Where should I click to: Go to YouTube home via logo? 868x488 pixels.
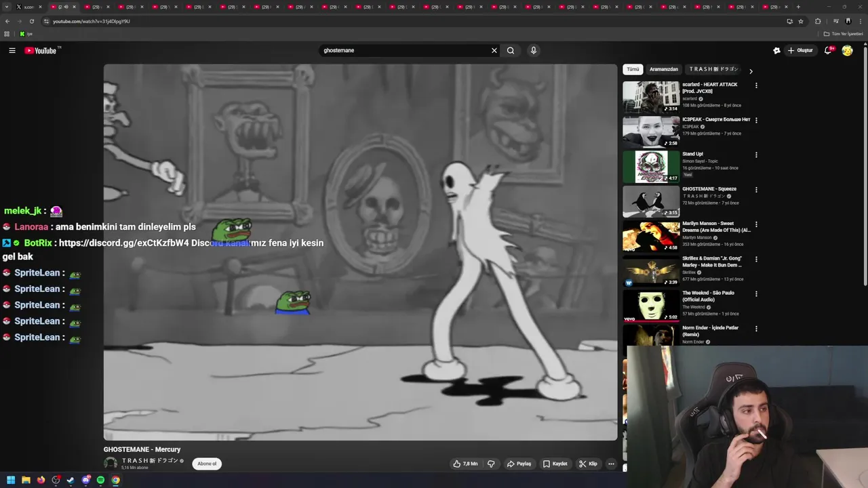pyautogui.click(x=41, y=51)
